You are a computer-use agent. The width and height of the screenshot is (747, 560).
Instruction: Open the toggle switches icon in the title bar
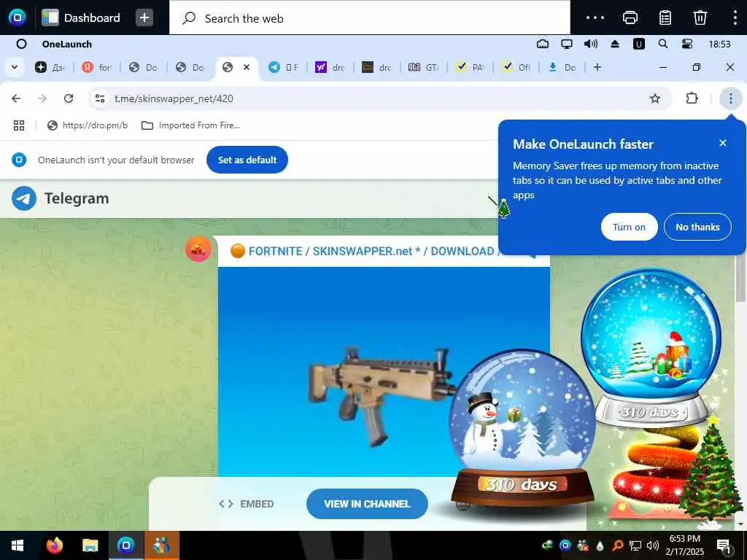coord(687,44)
